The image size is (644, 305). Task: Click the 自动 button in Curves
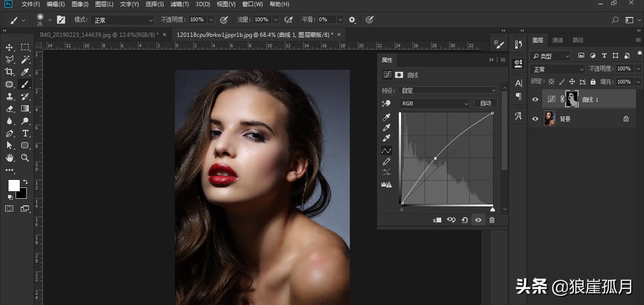click(x=486, y=103)
